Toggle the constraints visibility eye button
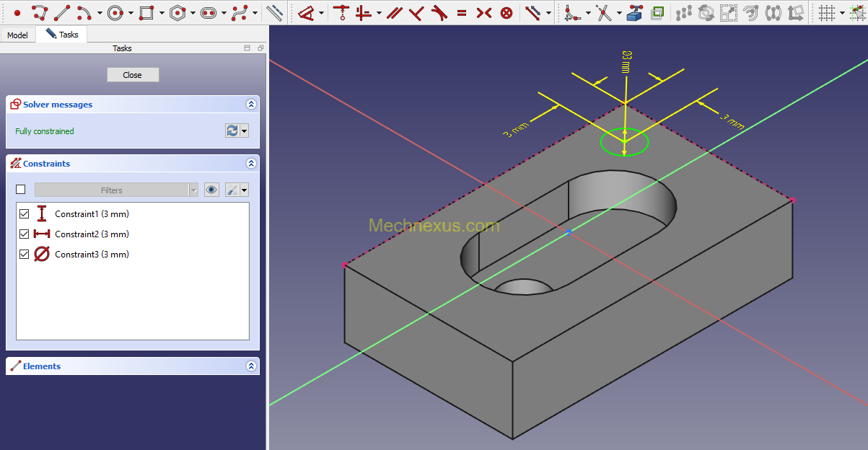868x450 pixels. click(211, 190)
